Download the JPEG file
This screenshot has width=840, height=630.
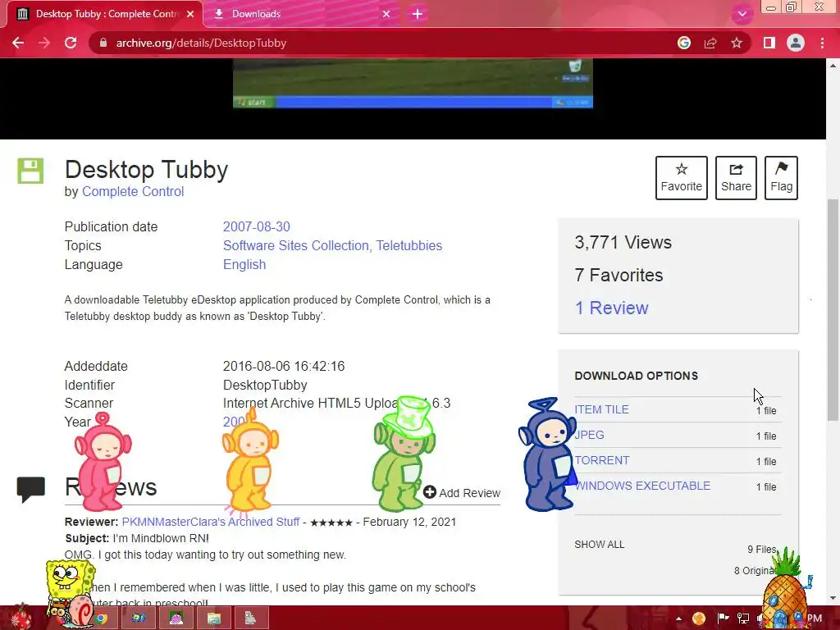click(589, 435)
